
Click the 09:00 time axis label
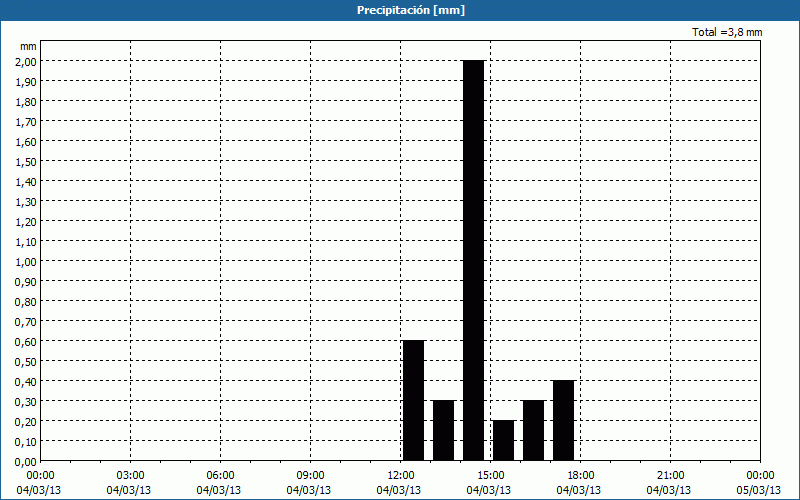[x=310, y=476]
